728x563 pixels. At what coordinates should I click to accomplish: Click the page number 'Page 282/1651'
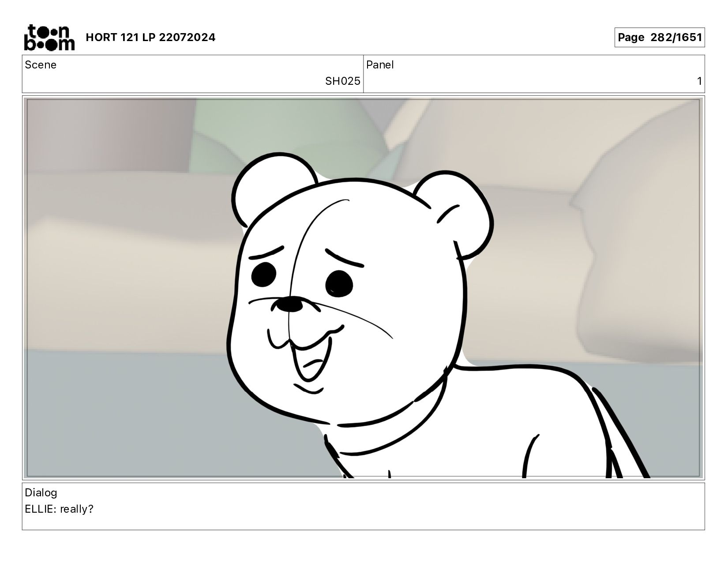(x=660, y=38)
